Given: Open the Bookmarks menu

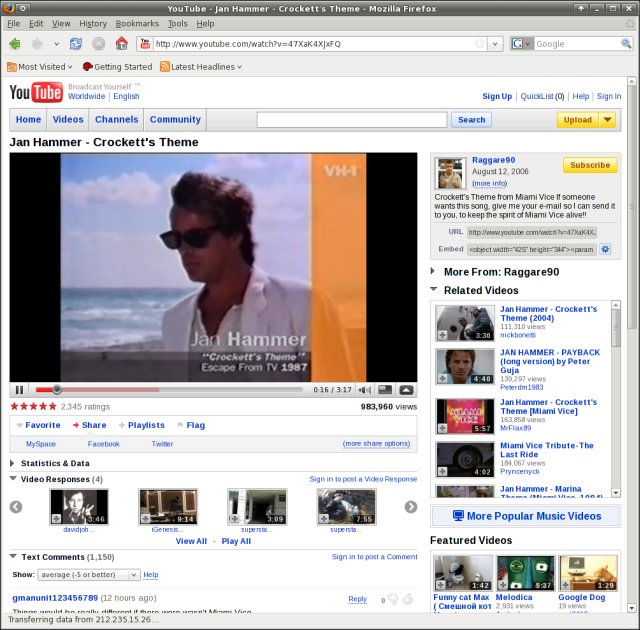Looking at the screenshot, I should tap(137, 23).
